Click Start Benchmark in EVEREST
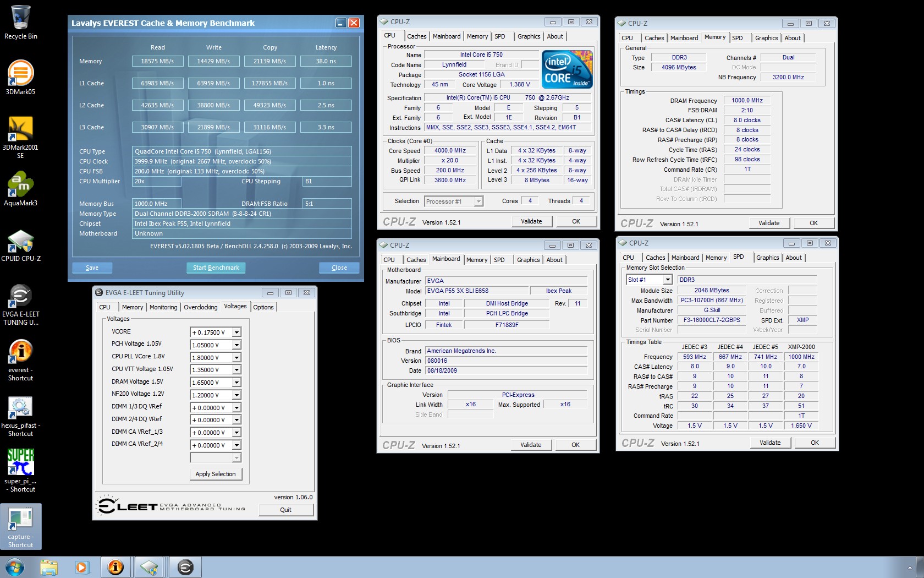 click(x=216, y=268)
